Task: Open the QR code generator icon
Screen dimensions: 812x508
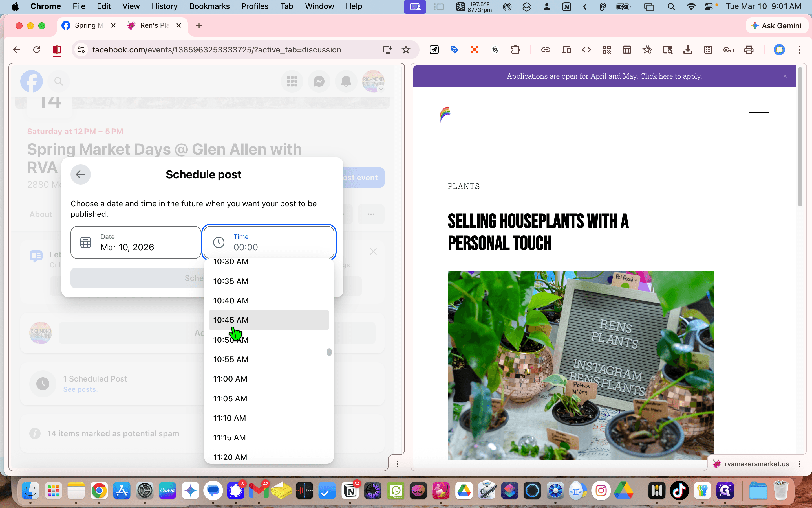Action: [x=607, y=50]
